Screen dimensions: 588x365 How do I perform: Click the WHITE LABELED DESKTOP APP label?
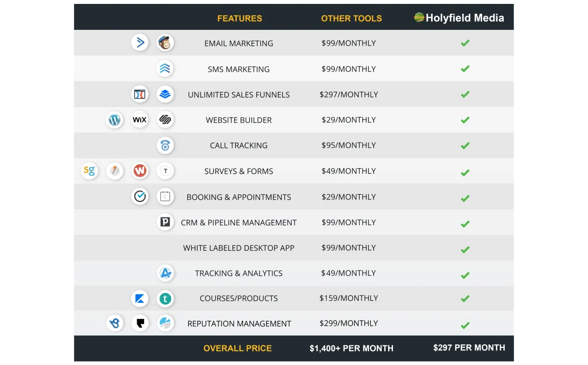click(239, 248)
